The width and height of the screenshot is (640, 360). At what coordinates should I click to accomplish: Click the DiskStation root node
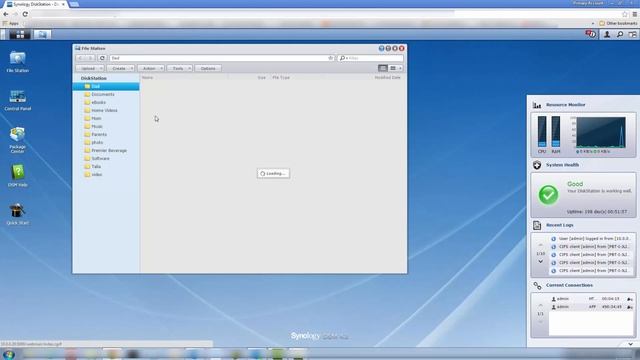93,78
